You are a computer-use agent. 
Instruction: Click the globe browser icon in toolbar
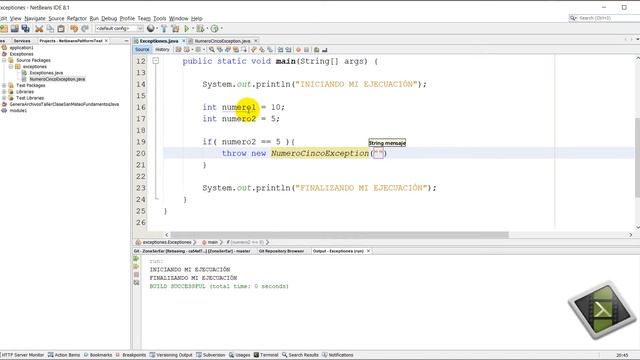coord(151,29)
